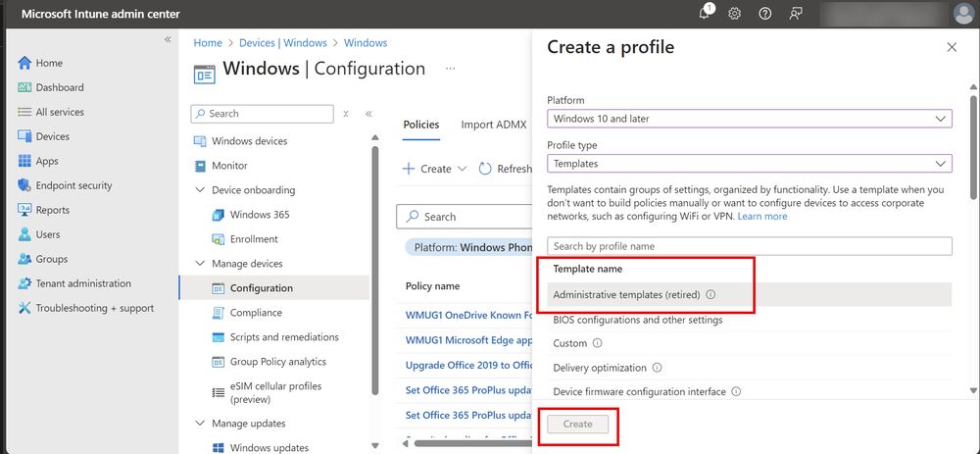Open Upgrade Office 2019 policy link
The image size is (980, 454).
pyautogui.click(x=468, y=365)
